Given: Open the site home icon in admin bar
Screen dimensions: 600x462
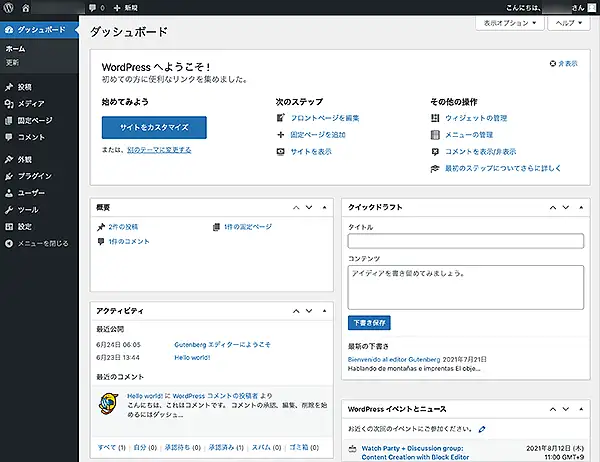Looking at the screenshot, I should click(x=26, y=8).
